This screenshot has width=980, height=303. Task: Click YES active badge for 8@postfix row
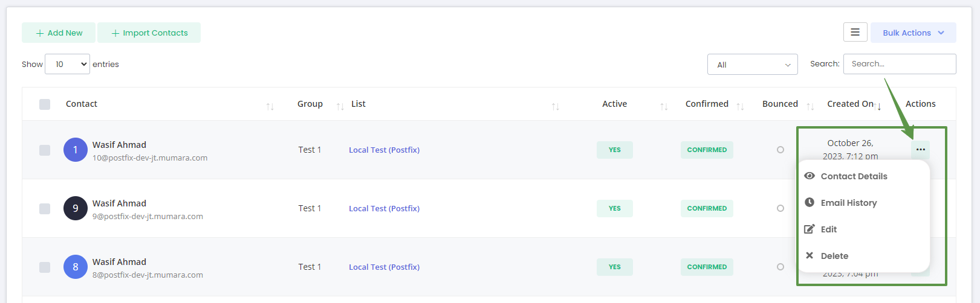point(615,267)
